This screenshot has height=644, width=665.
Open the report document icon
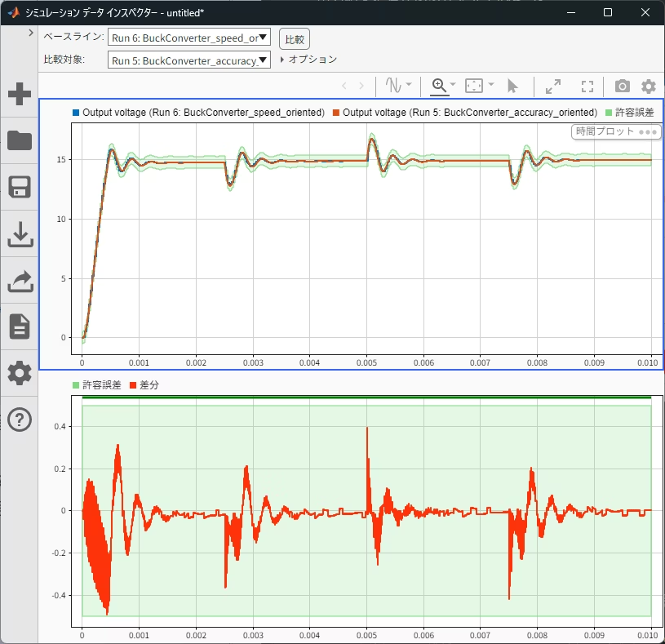click(x=19, y=326)
